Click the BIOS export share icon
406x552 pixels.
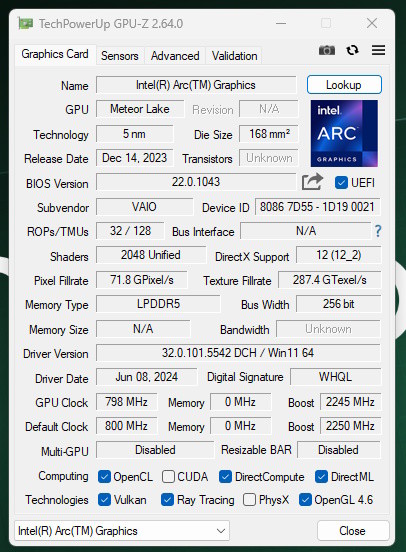coord(312,182)
